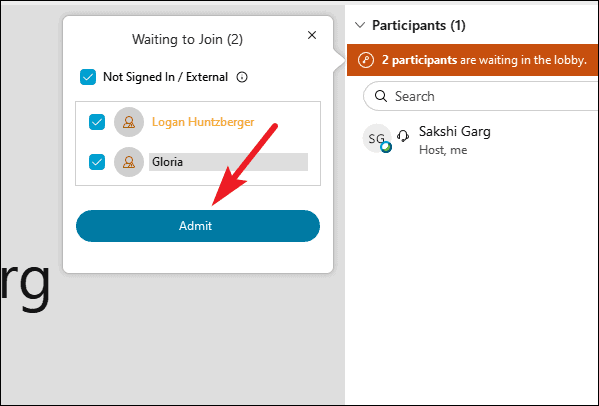Image resolution: width=599 pixels, height=406 pixels.
Task: Uncheck Logan Huntzberger's checkbox
Action: [97, 122]
